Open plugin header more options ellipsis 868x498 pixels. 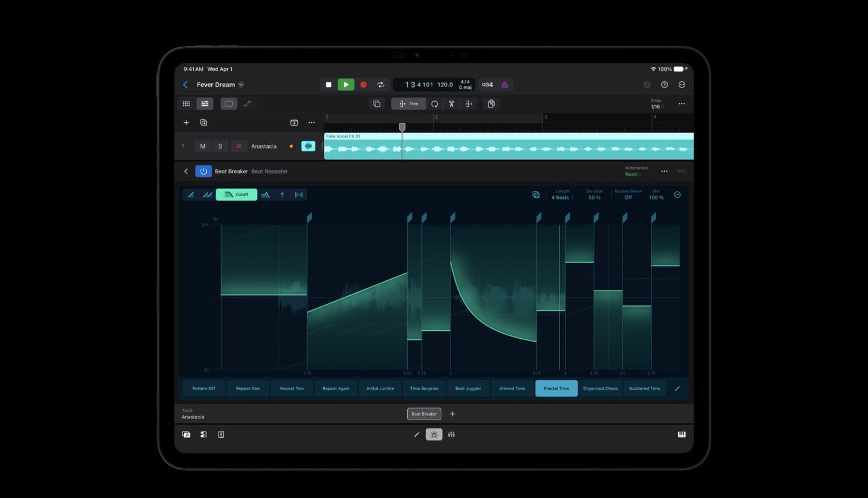(664, 171)
